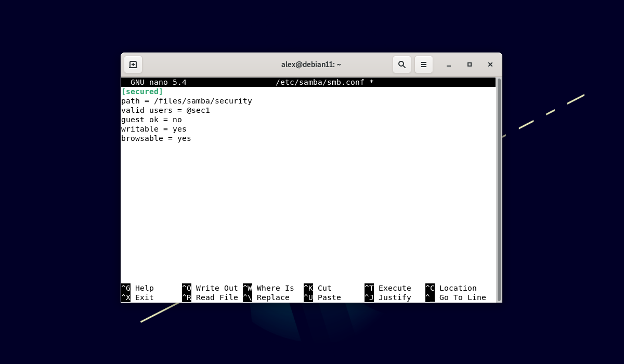Place cursor at browsable = yes
624x364 pixels.
(x=156, y=138)
